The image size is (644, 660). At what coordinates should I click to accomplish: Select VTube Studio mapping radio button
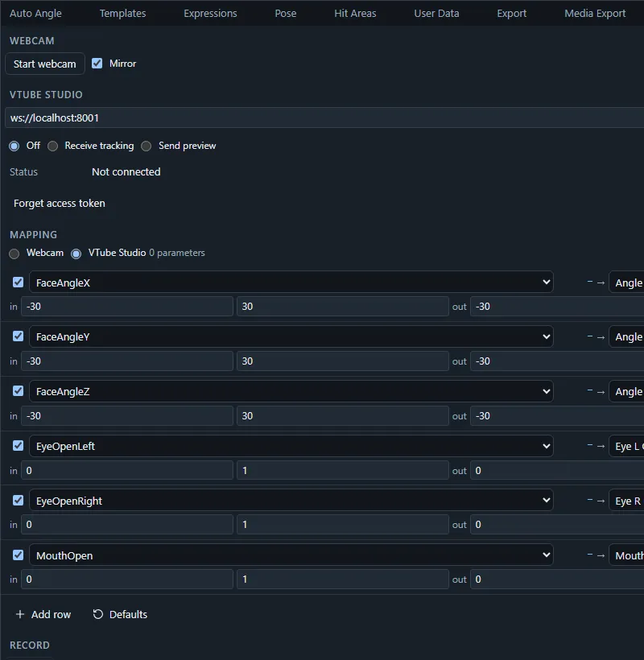point(76,254)
